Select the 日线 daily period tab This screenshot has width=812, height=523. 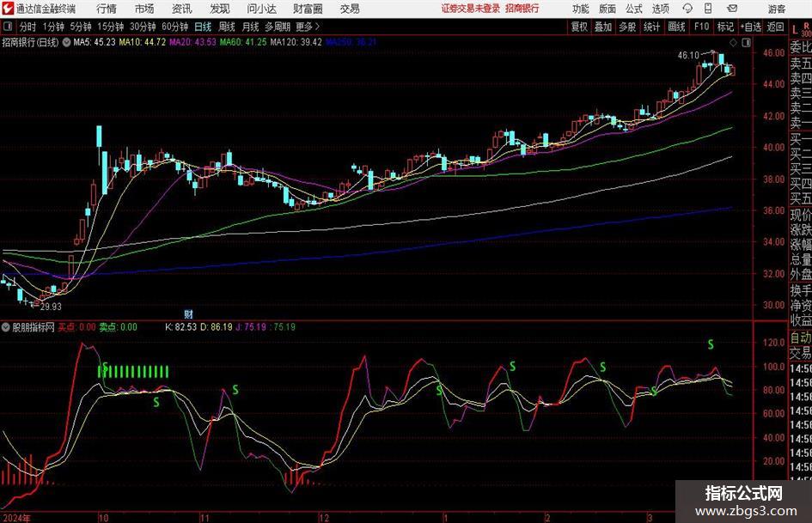(203, 27)
